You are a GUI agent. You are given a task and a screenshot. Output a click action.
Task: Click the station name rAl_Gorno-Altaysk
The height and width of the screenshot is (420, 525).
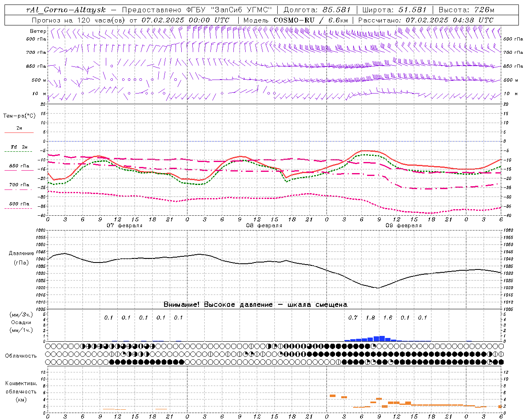[66, 9]
